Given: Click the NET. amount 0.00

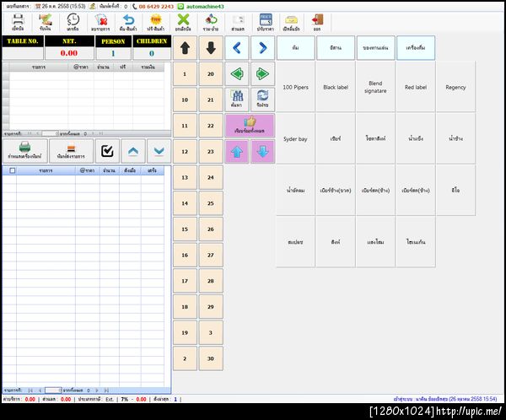Looking at the screenshot, I should pyautogui.click(x=69, y=53).
